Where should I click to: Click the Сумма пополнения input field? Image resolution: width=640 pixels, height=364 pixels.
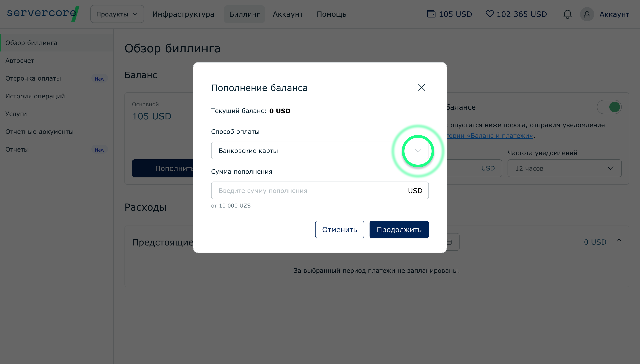(320, 190)
